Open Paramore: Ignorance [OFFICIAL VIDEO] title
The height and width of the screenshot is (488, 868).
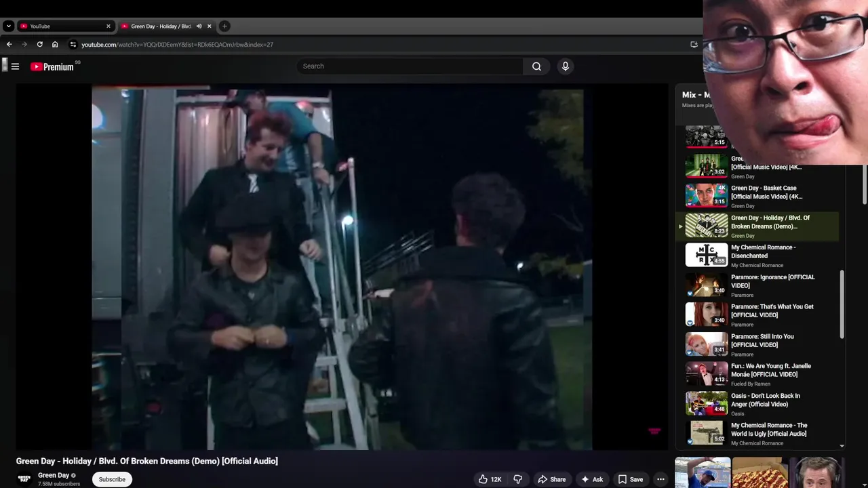(x=773, y=281)
